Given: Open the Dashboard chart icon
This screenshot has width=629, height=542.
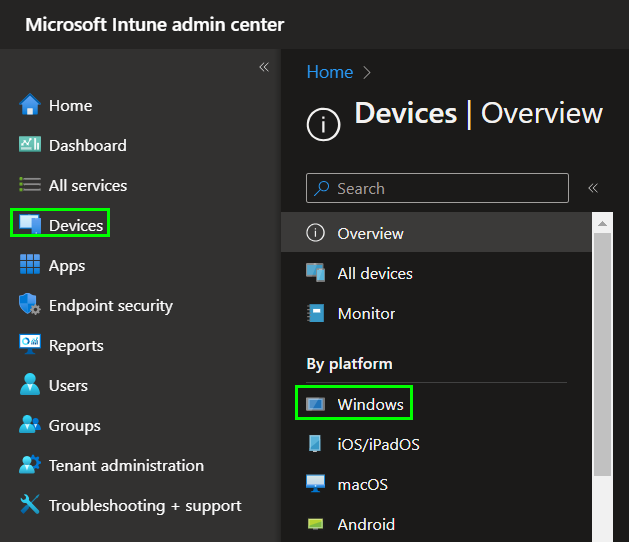Looking at the screenshot, I should click(30, 145).
